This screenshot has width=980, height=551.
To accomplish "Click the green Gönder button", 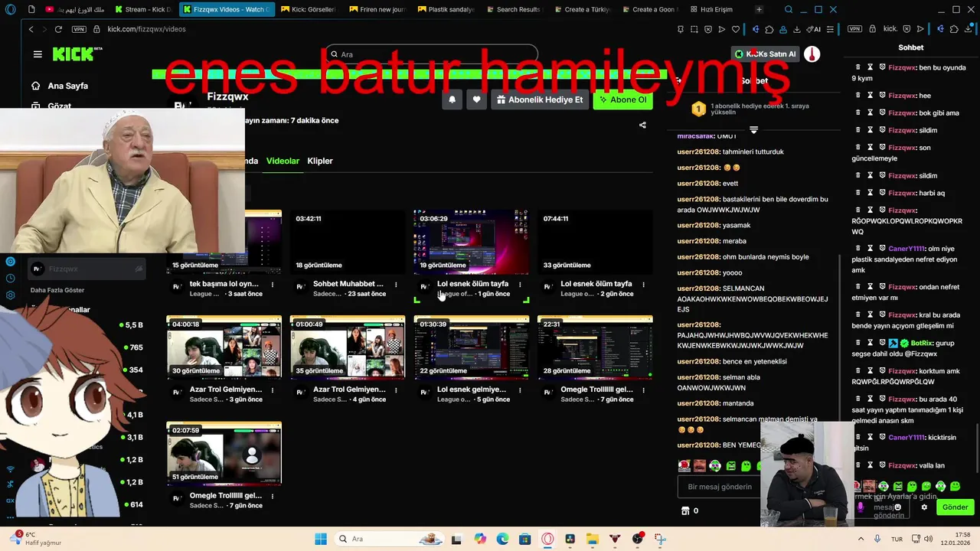I will coord(955,507).
